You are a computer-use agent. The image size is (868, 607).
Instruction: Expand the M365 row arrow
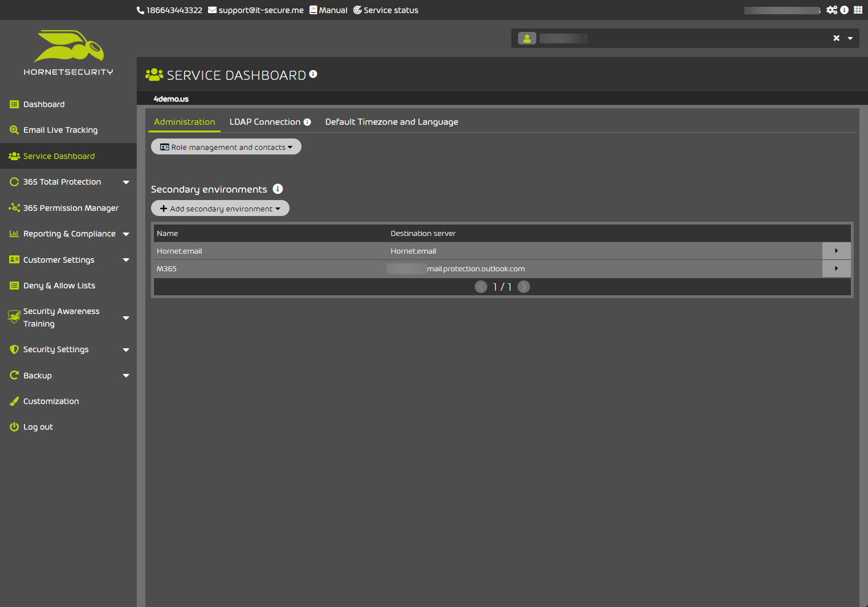coord(836,268)
